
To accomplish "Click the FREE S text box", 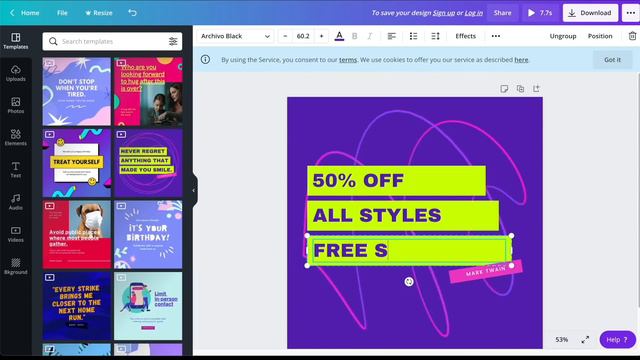I will pos(409,251).
